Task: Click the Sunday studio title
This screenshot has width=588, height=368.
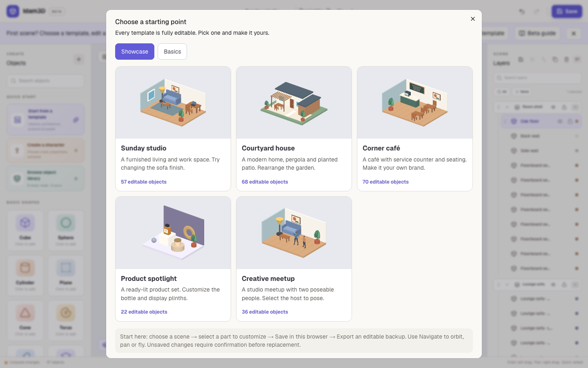Action: pos(144,148)
